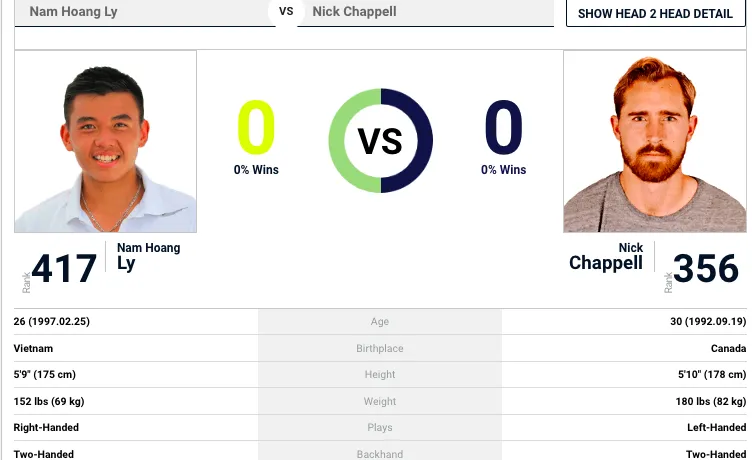Click the yellow-green 0 wins score
This screenshot has height=460, width=752.
click(256, 129)
